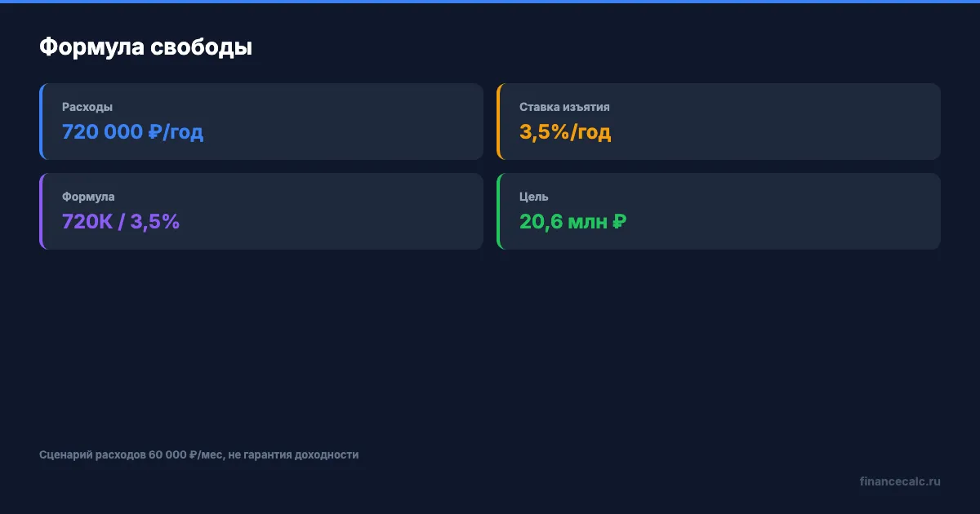980x514 pixels.
Task: Click the blue bar at the page top
Action: pos(490,2)
